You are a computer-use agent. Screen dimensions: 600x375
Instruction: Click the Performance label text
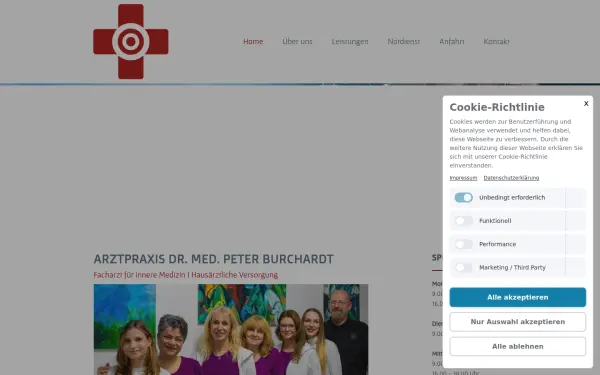click(x=497, y=244)
